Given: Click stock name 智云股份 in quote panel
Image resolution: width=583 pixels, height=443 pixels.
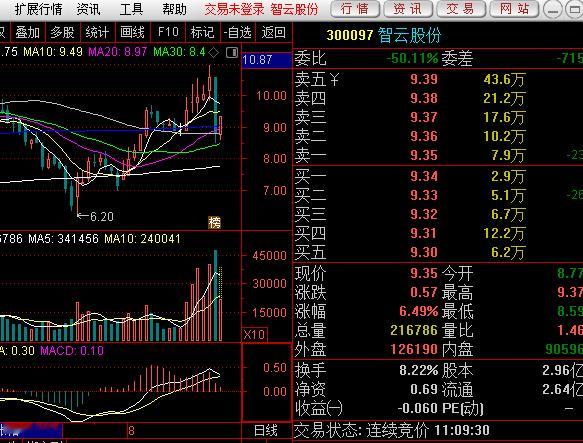Looking at the screenshot, I should [410, 35].
